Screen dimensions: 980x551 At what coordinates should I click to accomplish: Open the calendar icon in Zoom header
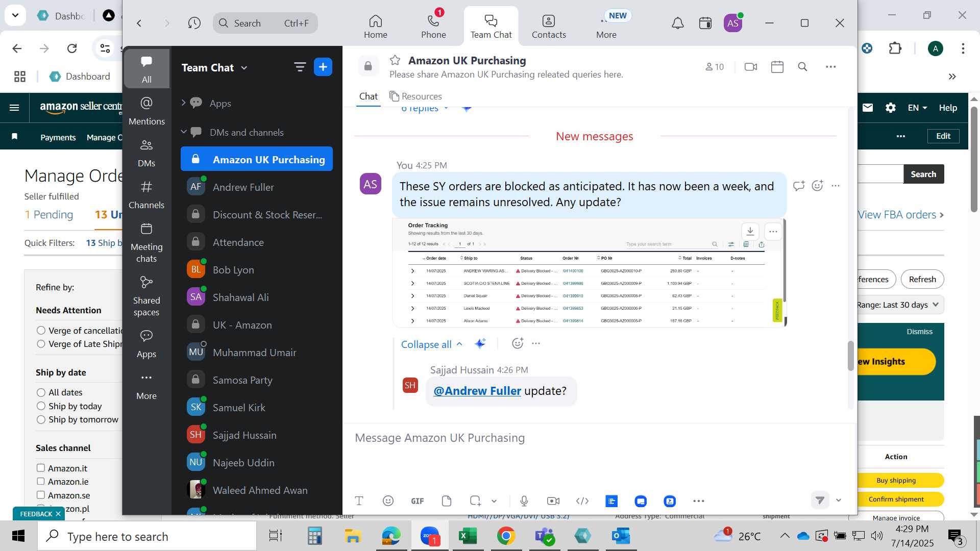(705, 23)
